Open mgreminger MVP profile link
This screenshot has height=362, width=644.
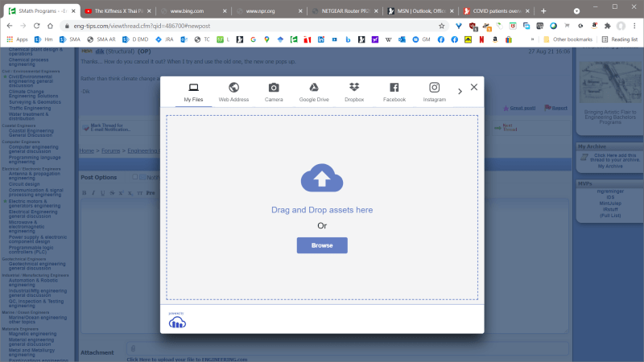coord(610,191)
